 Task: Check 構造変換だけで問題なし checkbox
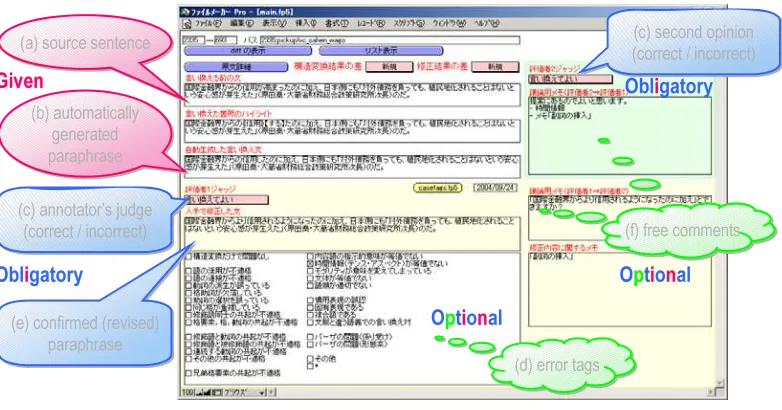pos(189,257)
